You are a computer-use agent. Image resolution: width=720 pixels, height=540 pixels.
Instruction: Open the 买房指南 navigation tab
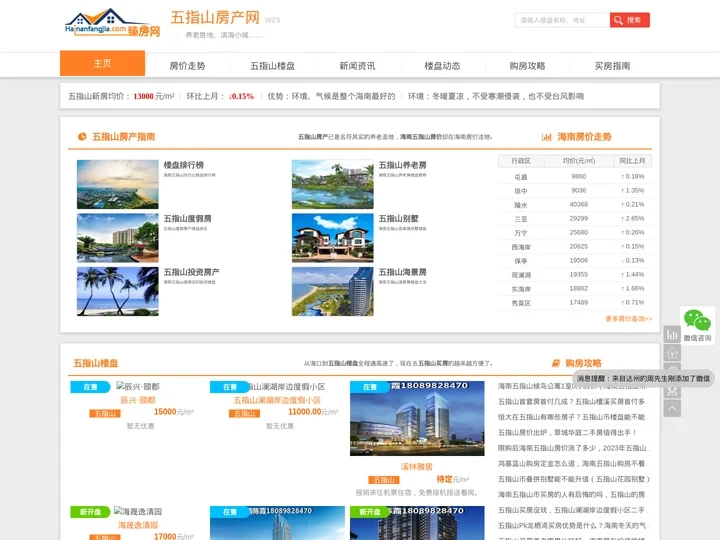[612, 66]
